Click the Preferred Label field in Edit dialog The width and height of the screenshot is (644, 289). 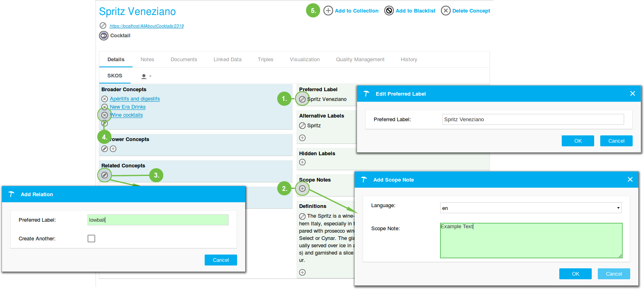(x=533, y=119)
